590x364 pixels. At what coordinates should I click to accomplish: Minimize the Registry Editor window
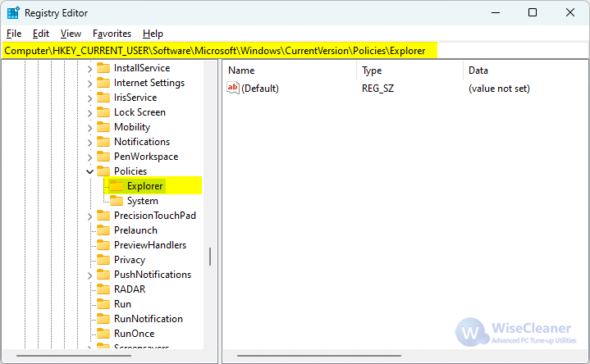tap(496, 13)
